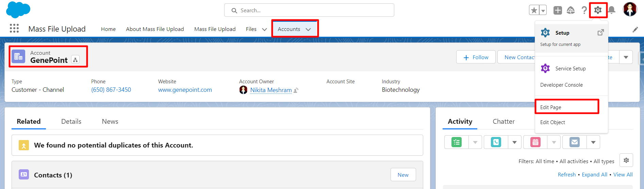This screenshot has width=644, height=189.
Task: Open the Global Actions plus icon
Action: pyautogui.click(x=558, y=10)
